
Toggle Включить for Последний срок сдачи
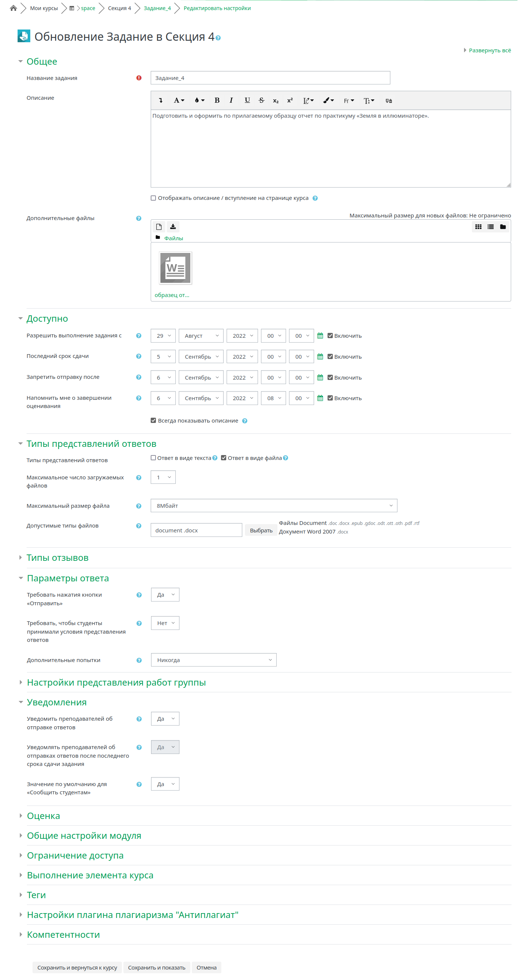click(x=330, y=356)
